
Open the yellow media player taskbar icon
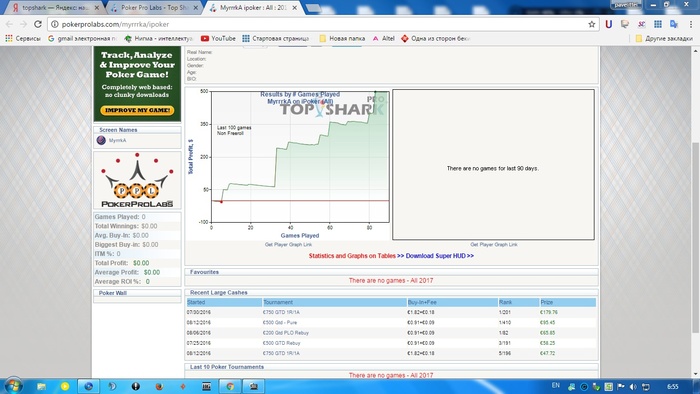[65, 386]
